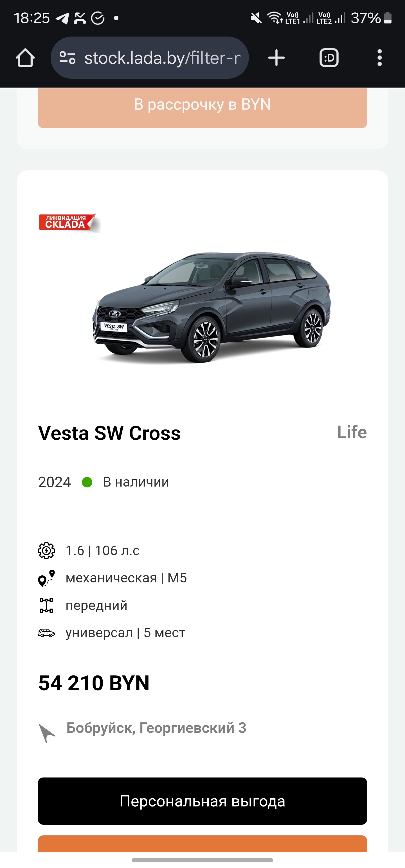Click the 'Ликвидация склада' badge
Viewport: 405px width, 868px height.
67,222
